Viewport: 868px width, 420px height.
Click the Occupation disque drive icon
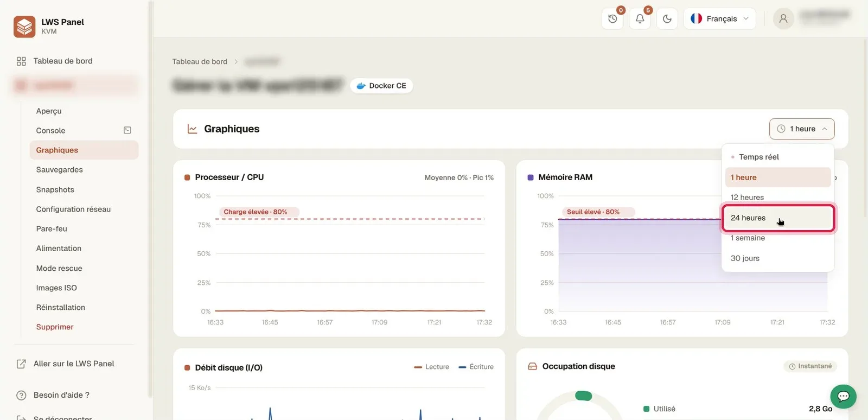533,366
